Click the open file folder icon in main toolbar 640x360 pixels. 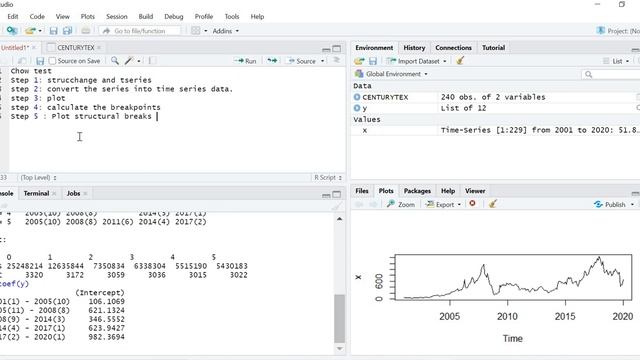[30, 31]
